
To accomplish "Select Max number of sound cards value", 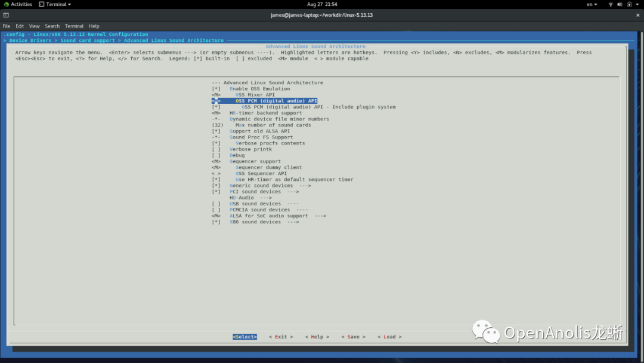I will (x=261, y=125).
